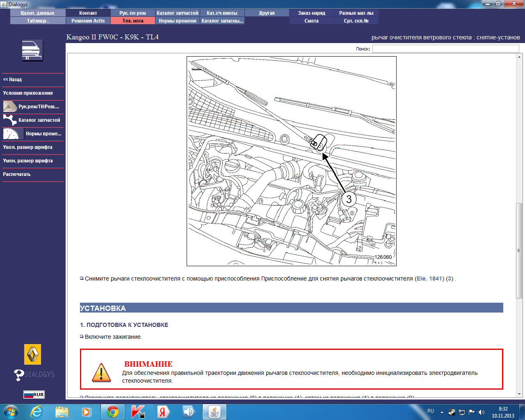Open the Yandex taskbar icon
525x420 pixels.
click(163, 411)
